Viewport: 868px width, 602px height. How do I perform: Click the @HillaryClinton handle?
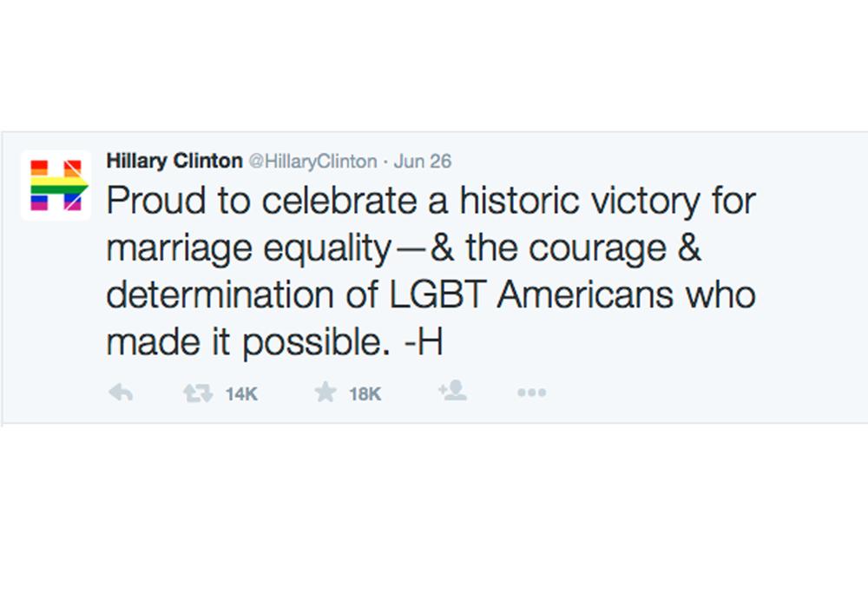click(x=313, y=162)
